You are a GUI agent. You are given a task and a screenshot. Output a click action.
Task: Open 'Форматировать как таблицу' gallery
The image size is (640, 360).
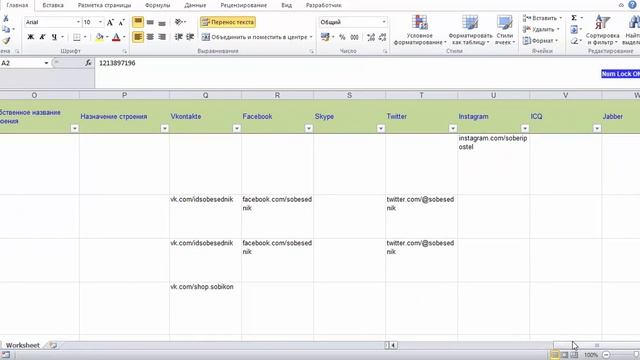(470, 30)
